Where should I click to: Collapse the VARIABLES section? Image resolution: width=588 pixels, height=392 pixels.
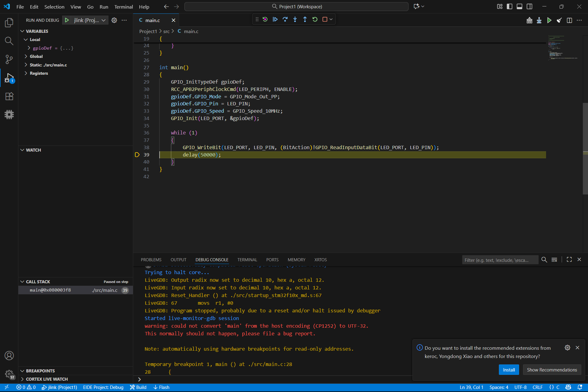tap(22, 31)
